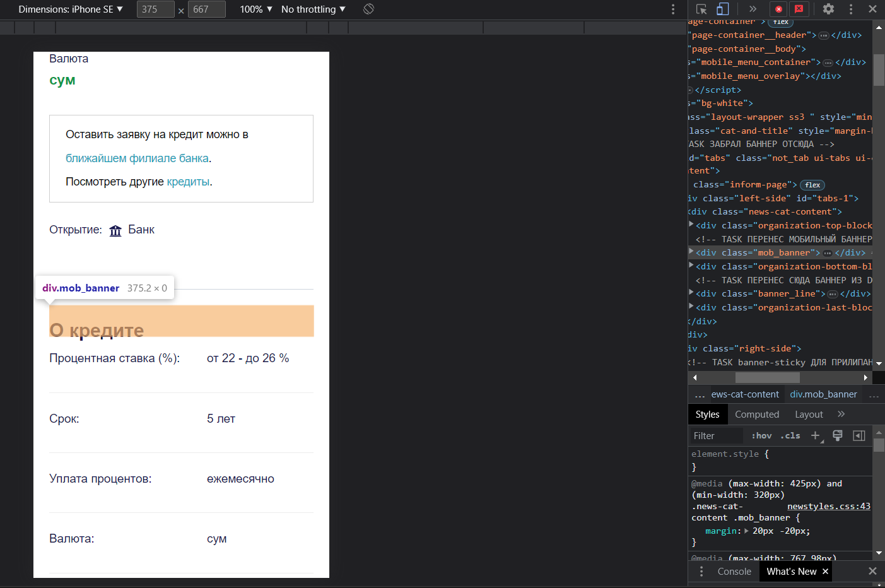
Task: Toggle the :hov element state panel
Action: click(761, 436)
